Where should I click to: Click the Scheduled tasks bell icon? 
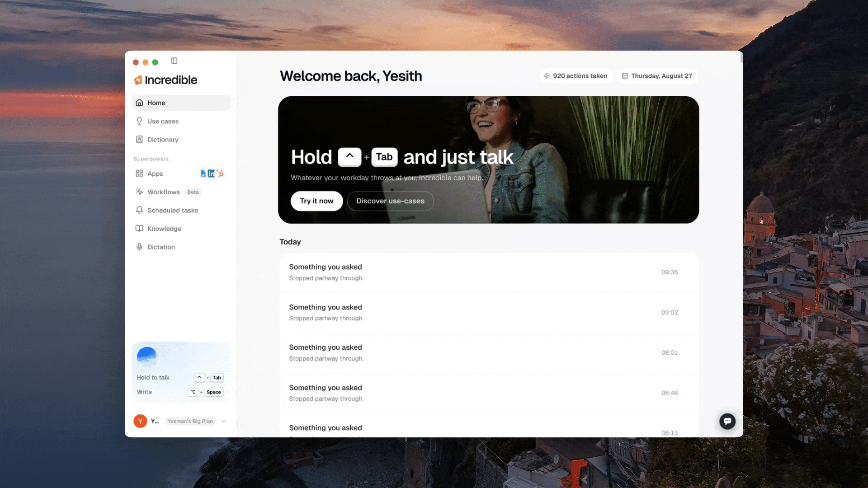pos(139,210)
